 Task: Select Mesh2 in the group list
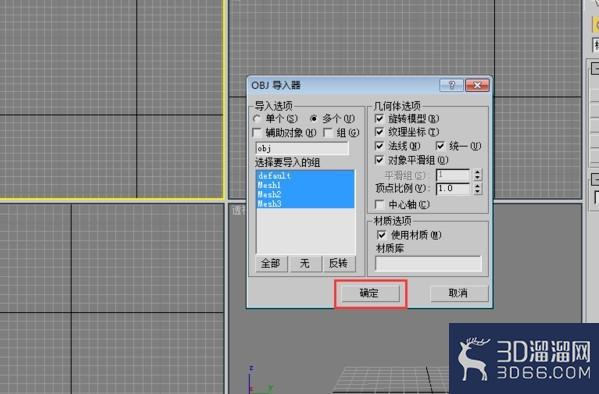(305, 194)
